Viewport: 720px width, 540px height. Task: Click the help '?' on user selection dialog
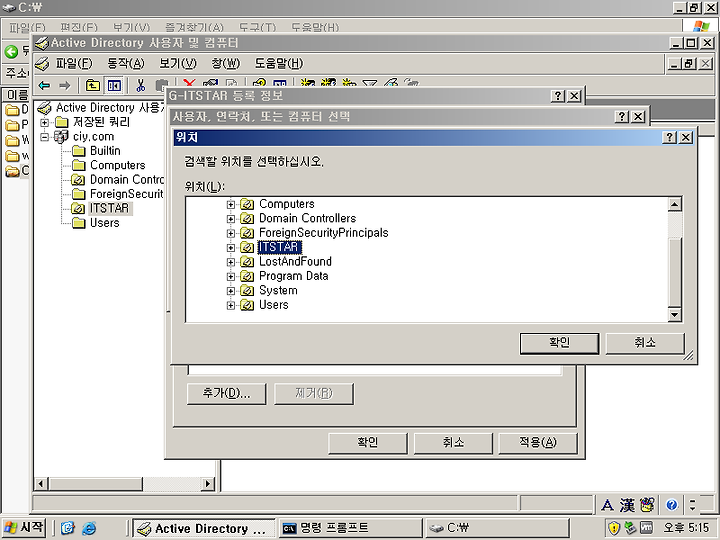pos(621,117)
